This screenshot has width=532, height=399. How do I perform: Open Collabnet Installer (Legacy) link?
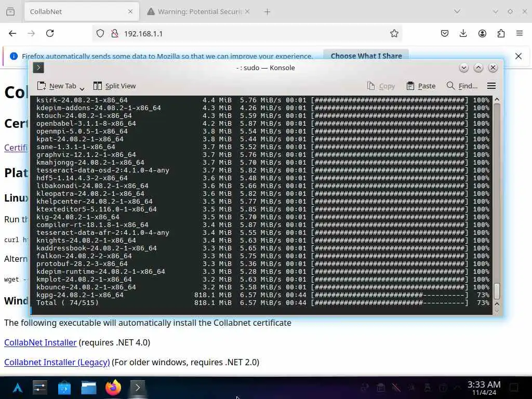57,362
